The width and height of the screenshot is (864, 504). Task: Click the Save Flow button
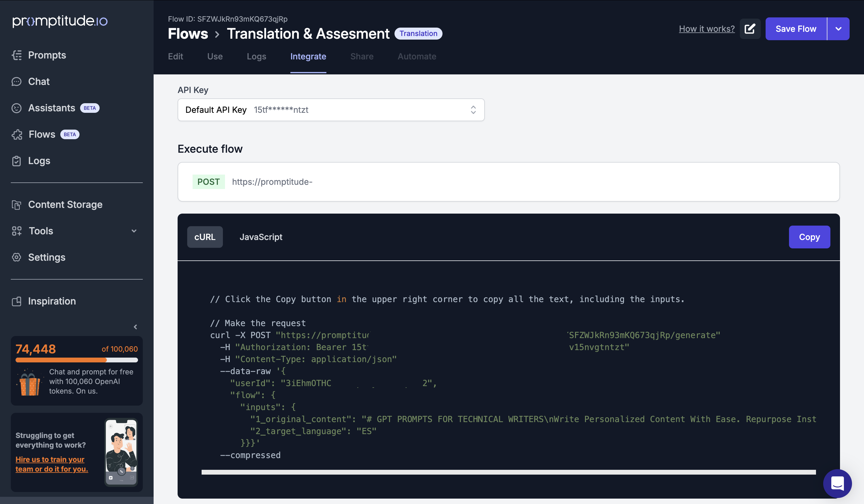(796, 29)
